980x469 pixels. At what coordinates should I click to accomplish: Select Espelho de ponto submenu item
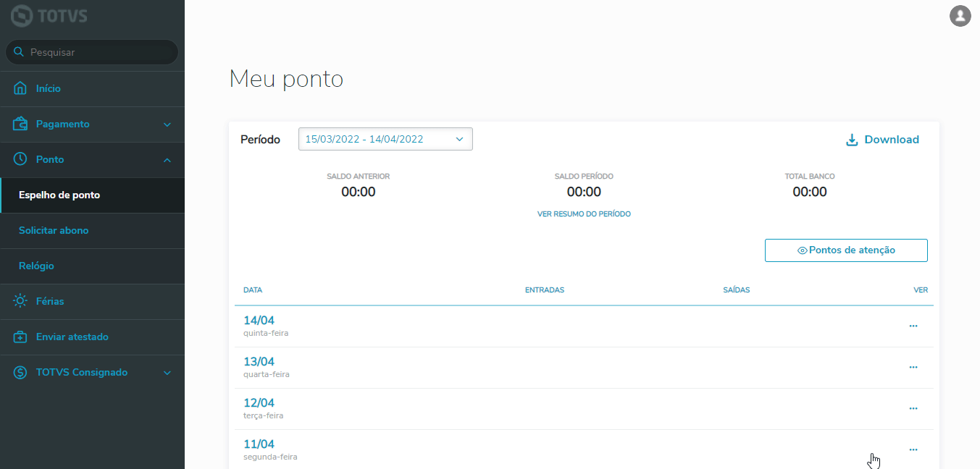point(92,195)
